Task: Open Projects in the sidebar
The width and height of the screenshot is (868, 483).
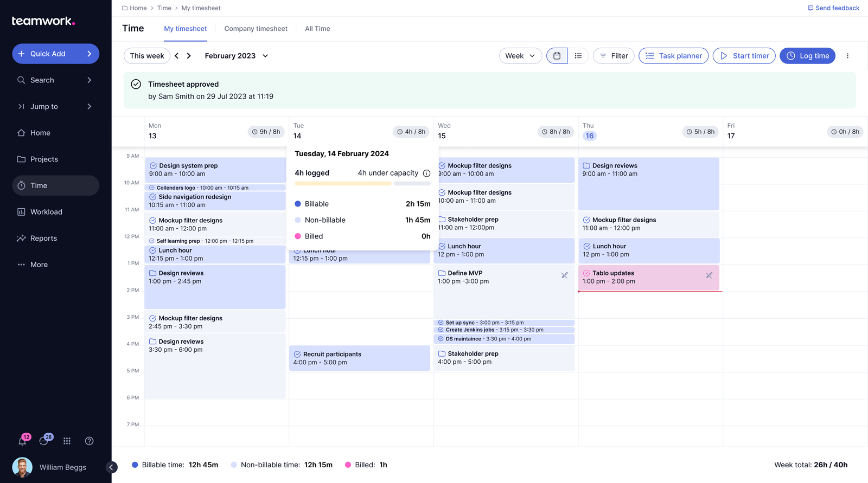Action: [55, 159]
